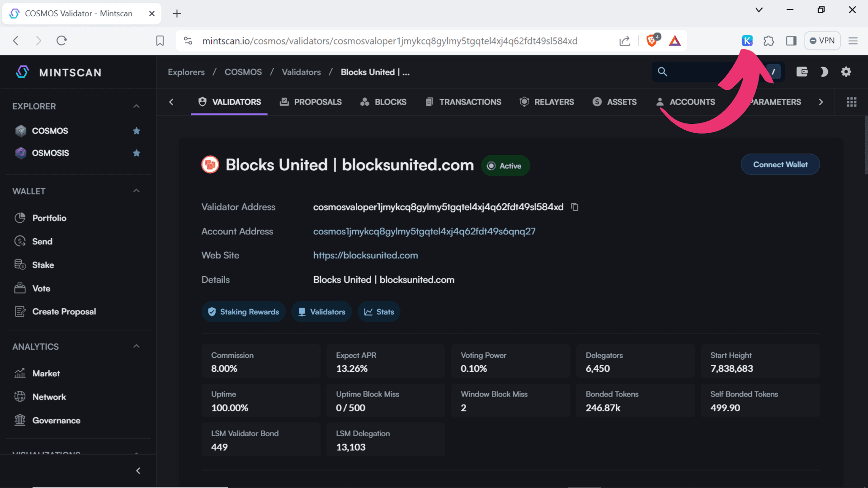
Task: Click the Connect Wallet button
Action: pyautogui.click(x=780, y=164)
